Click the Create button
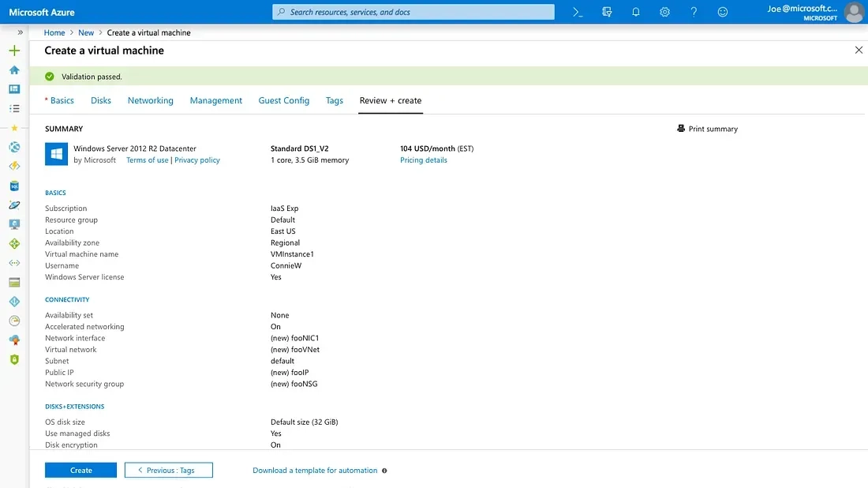The height and width of the screenshot is (488, 868). coord(80,471)
